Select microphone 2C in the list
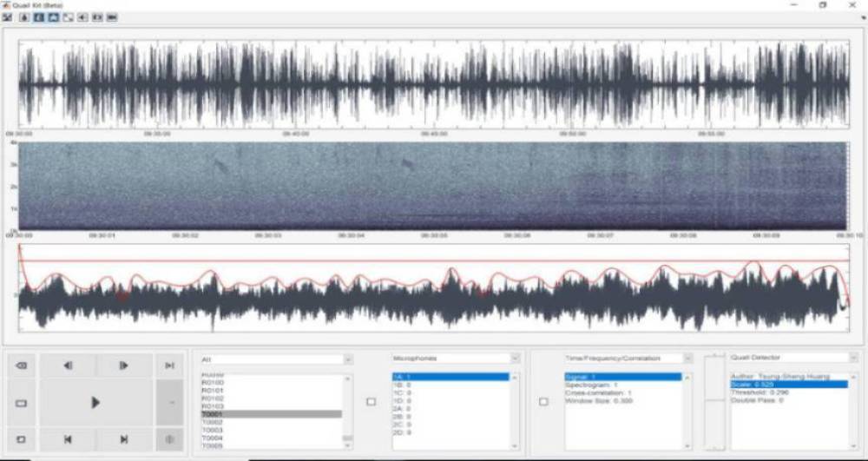 tap(450, 425)
